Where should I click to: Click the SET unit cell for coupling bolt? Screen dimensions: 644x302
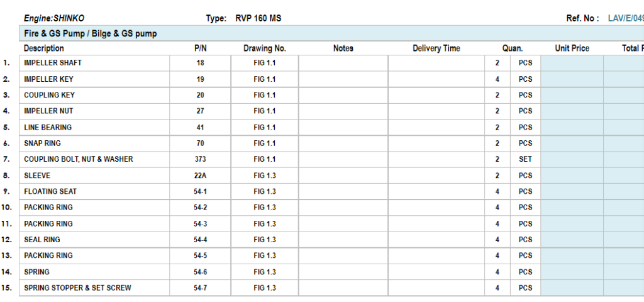click(x=525, y=159)
